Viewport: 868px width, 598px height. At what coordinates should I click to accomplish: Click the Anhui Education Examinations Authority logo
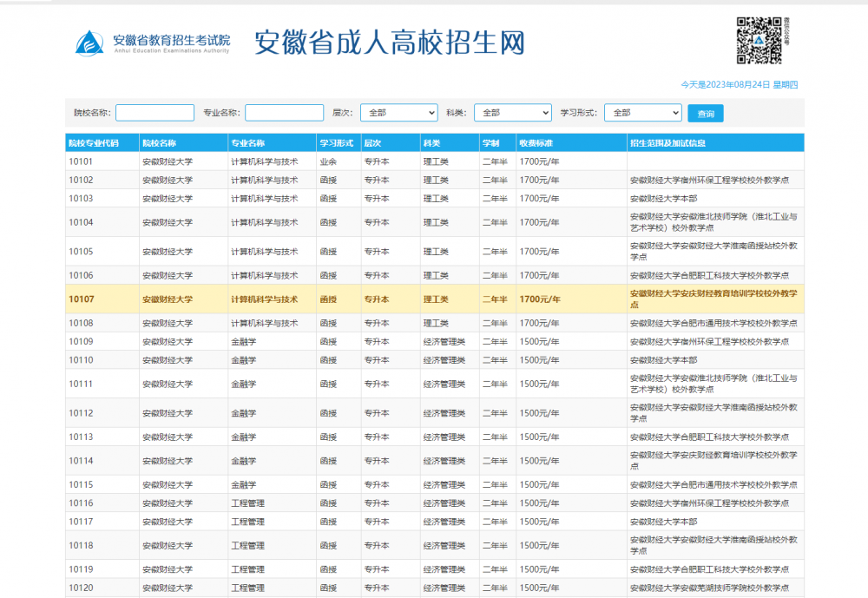(153, 43)
